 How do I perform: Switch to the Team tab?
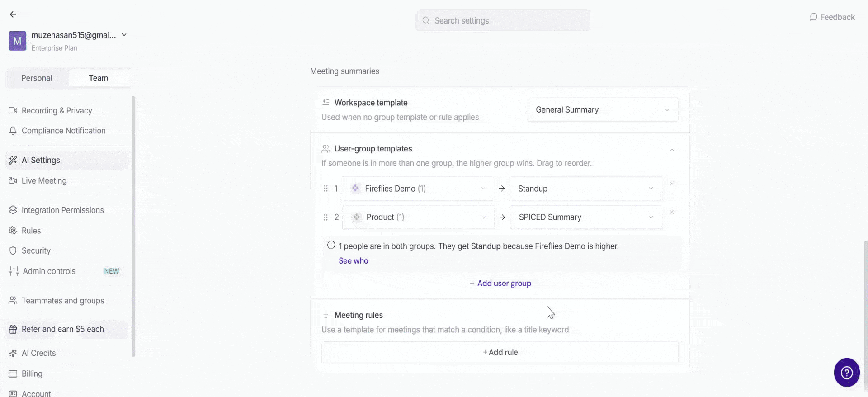click(x=98, y=78)
